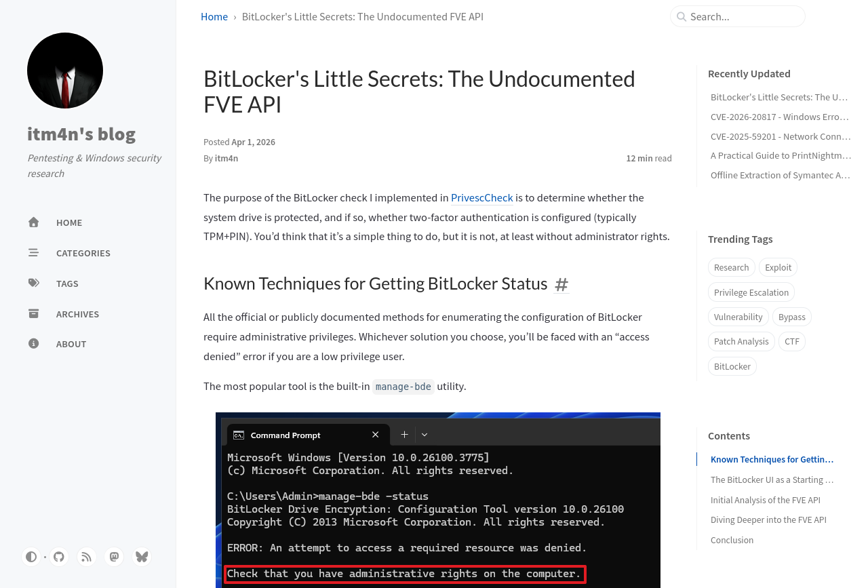Open the About sidebar page
The height and width of the screenshot is (588, 868).
pos(71,344)
